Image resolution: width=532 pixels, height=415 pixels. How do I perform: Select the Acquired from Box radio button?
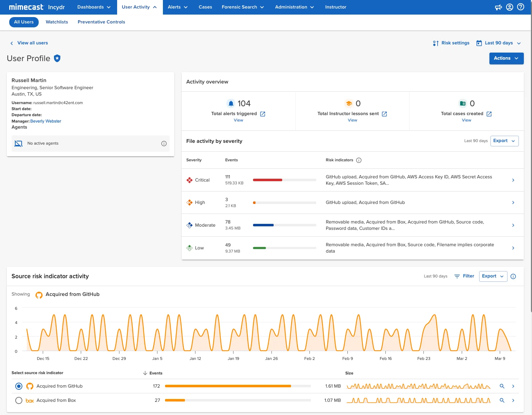(x=19, y=400)
